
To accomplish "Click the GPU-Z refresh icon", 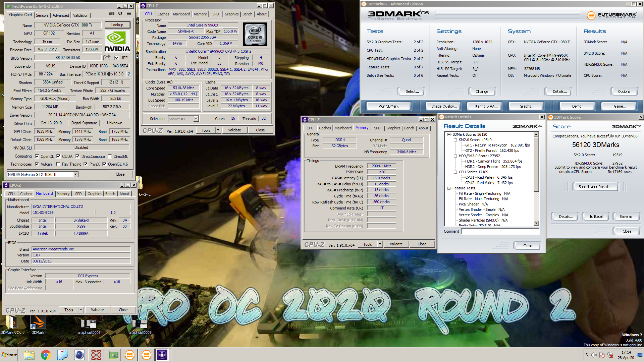I will [120, 14].
